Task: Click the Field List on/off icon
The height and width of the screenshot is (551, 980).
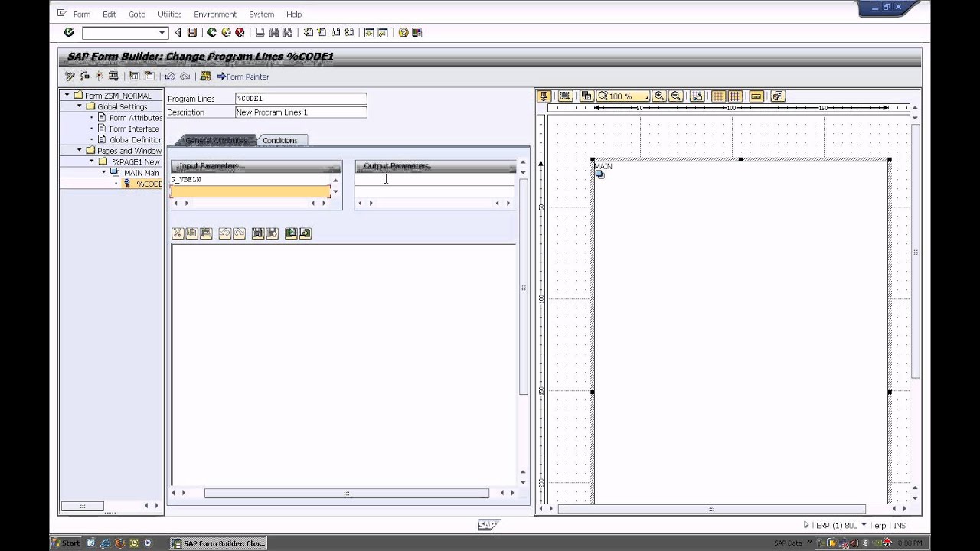Action: (205, 76)
